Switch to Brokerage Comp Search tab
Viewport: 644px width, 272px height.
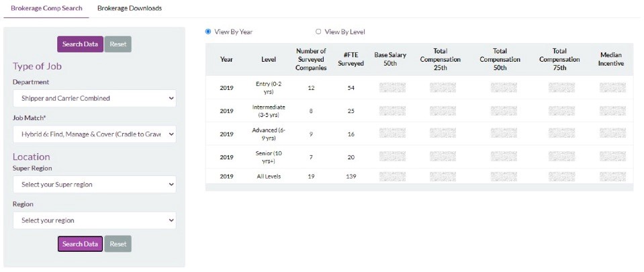coord(46,9)
